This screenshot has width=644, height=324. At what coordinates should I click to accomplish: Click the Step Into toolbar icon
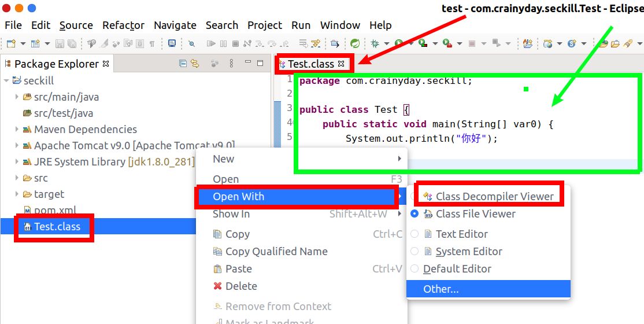[260, 43]
